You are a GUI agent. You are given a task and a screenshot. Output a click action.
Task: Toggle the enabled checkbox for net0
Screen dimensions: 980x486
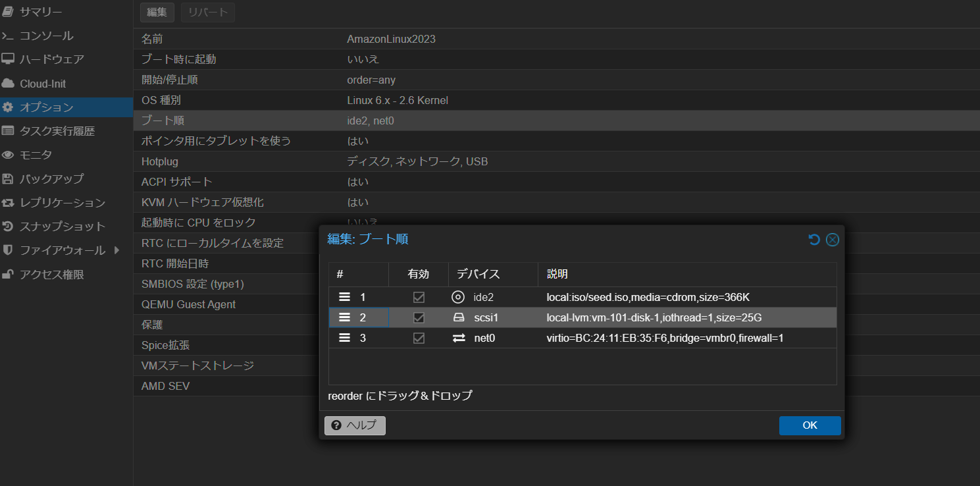coord(419,338)
